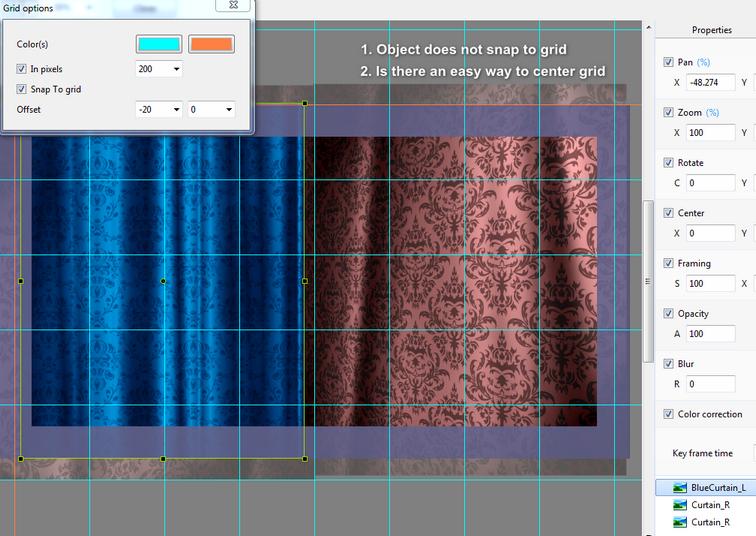Click the first Curtain_R image icon
This screenshot has height=536, width=756.
pyautogui.click(x=680, y=505)
